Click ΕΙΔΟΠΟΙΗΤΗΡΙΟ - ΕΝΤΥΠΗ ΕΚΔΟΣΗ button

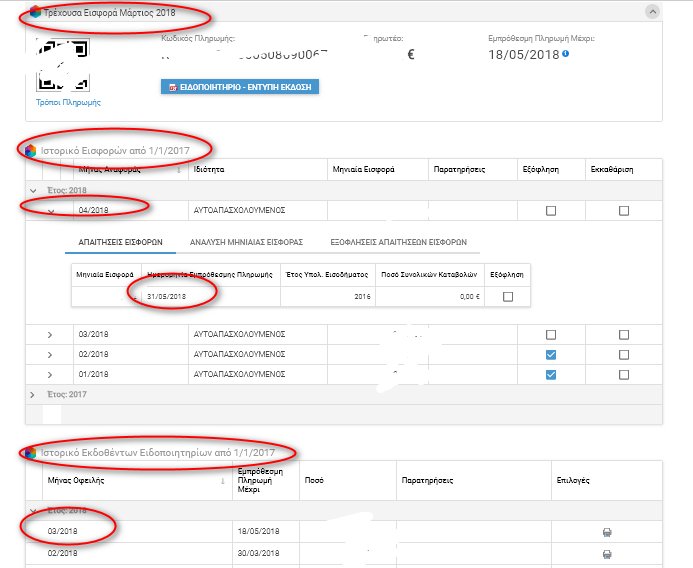240,88
